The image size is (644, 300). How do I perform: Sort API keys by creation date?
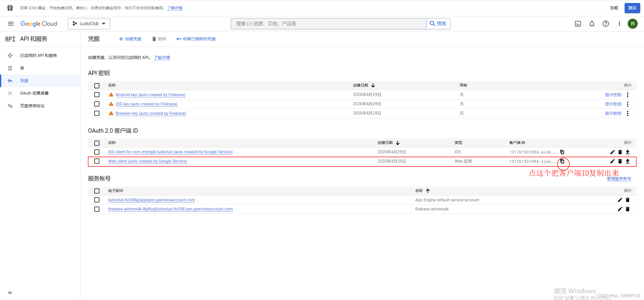(x=364, y=85)
